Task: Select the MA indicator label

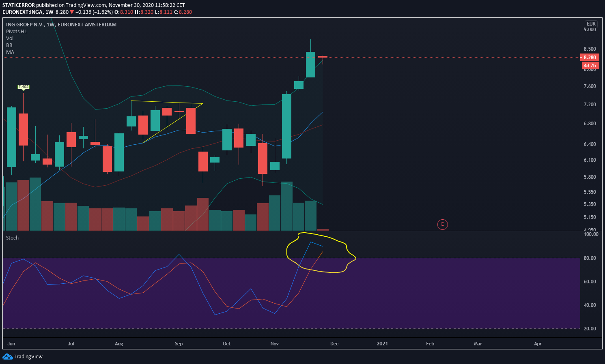Action: pos(10,52)
